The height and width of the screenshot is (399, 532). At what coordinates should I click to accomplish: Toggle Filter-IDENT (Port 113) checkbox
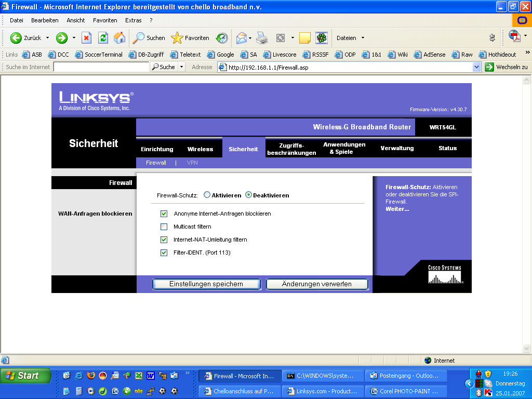click(x=164, y=253)
